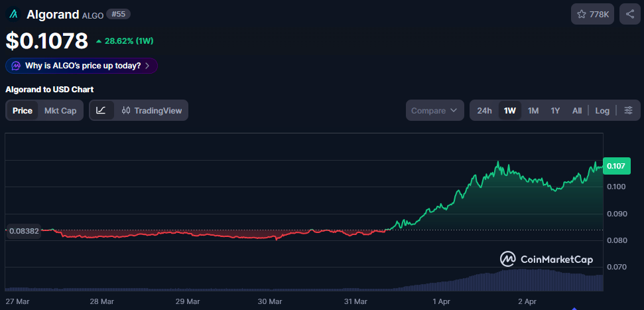
Task: Set chart range to 1Y
Action: (x=555, y=111)
